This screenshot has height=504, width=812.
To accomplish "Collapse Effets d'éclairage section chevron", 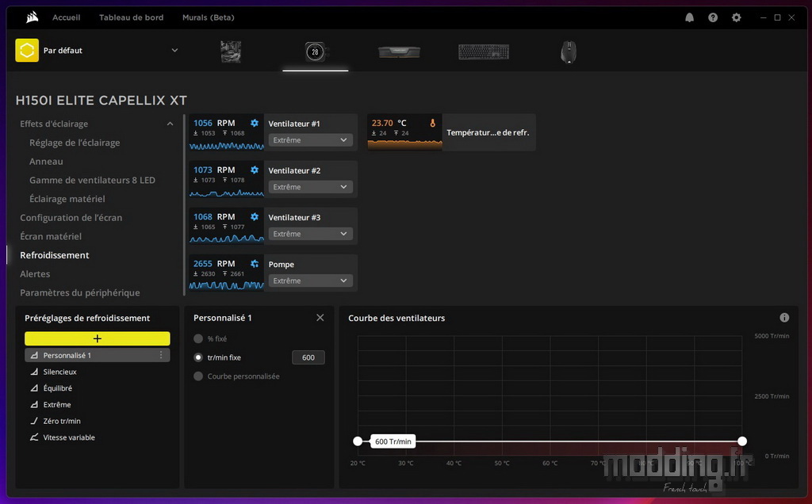I will tap(170, 124).
